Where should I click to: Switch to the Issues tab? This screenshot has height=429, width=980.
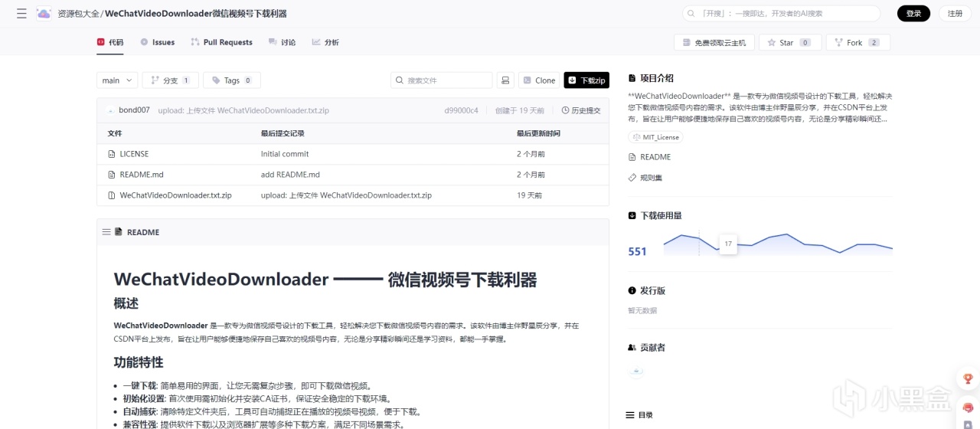pyautogui.click(x=158, y=42)
